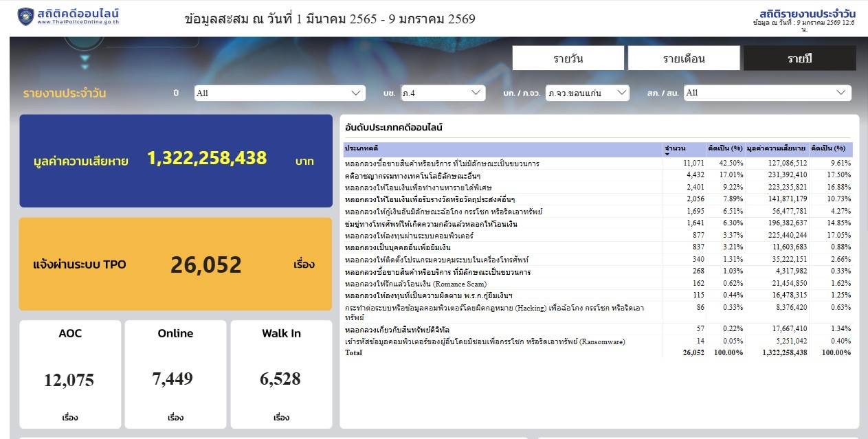Screen dimensions: 868x439
Task: Sort by the ประเภทคดี column header
Action: [502, 148]
